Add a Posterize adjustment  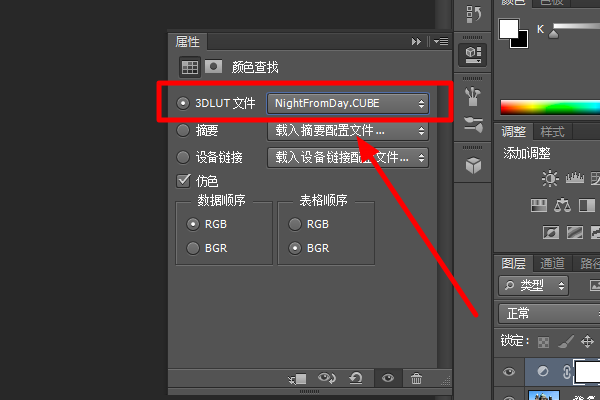575,232
